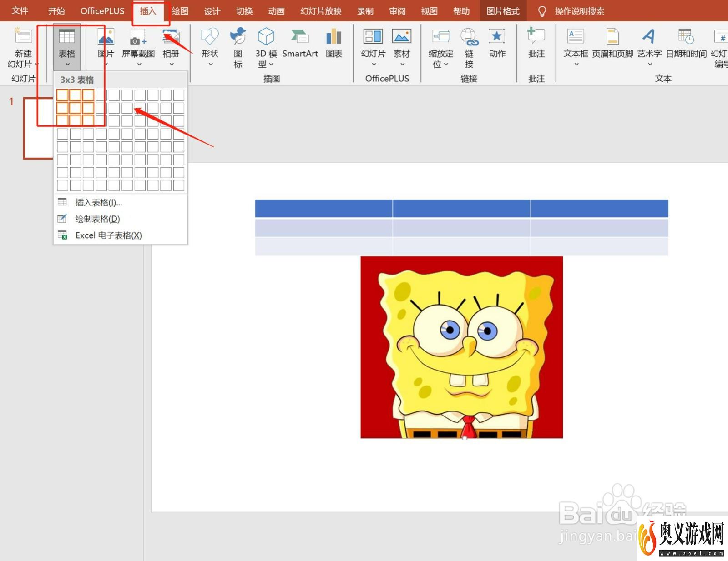Click the Text Box (文本框) icon
Image resolution: width=728 pixels, height=561 pixels.
pyautogui.click(x=576, y=36)
